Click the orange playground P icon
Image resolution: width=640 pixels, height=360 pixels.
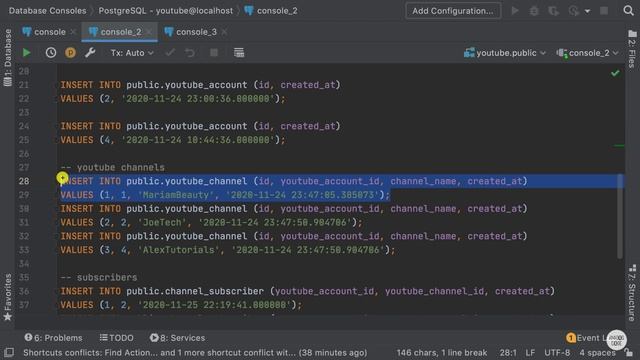coord(70,53)
